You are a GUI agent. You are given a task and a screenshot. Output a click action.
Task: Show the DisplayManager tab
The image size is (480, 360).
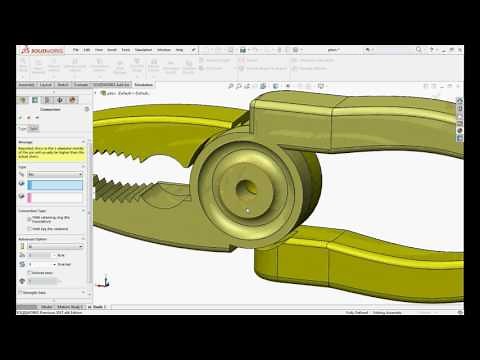tap(72, 100)
